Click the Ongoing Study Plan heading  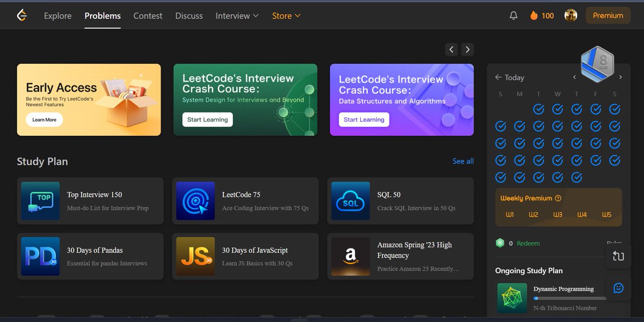[x=529, y=270]
